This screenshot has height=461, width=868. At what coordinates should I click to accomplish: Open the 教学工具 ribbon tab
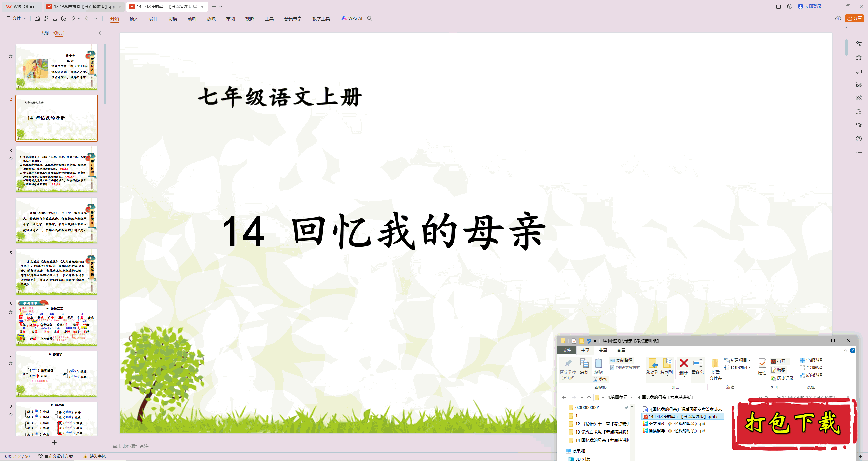321,19
